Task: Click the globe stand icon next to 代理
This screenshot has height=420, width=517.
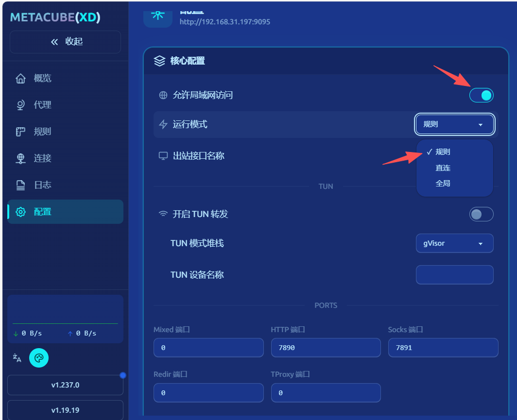Action: 20,105
